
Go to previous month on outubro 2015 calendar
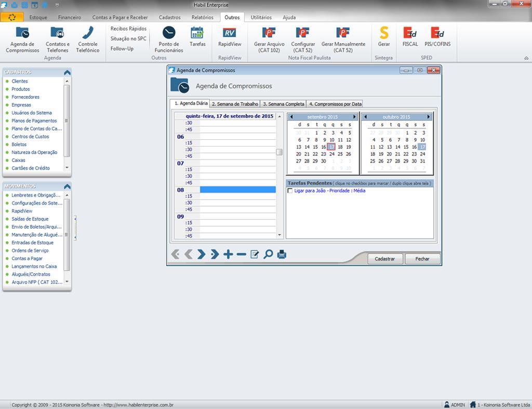(x=365, y=117)
